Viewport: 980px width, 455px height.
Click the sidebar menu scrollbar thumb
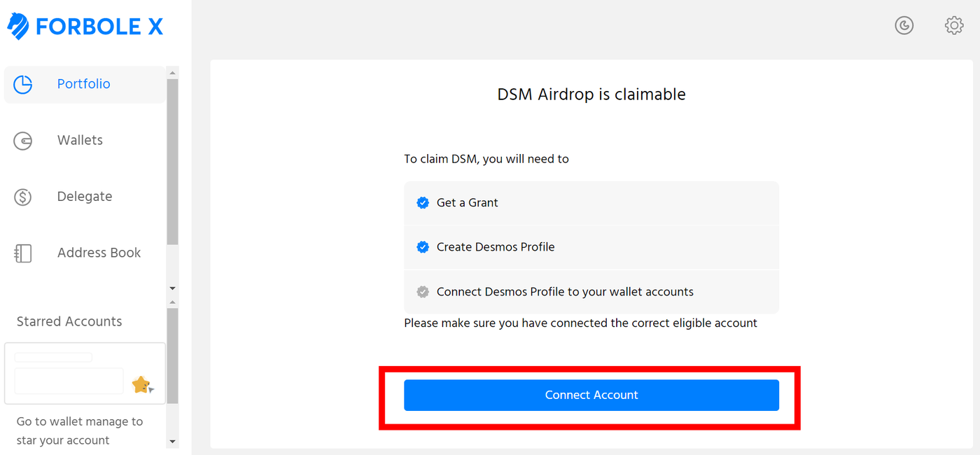(173, 162)
